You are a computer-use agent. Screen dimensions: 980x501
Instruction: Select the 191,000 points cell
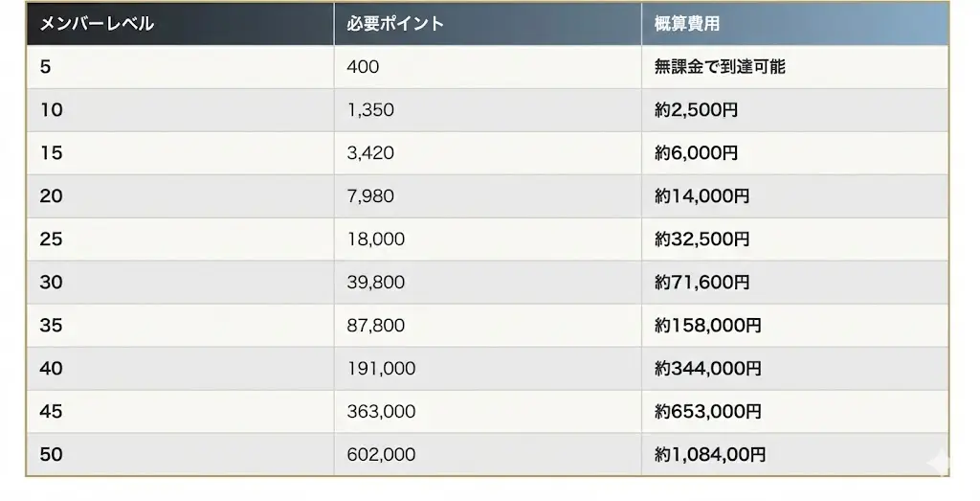(381, 369)
